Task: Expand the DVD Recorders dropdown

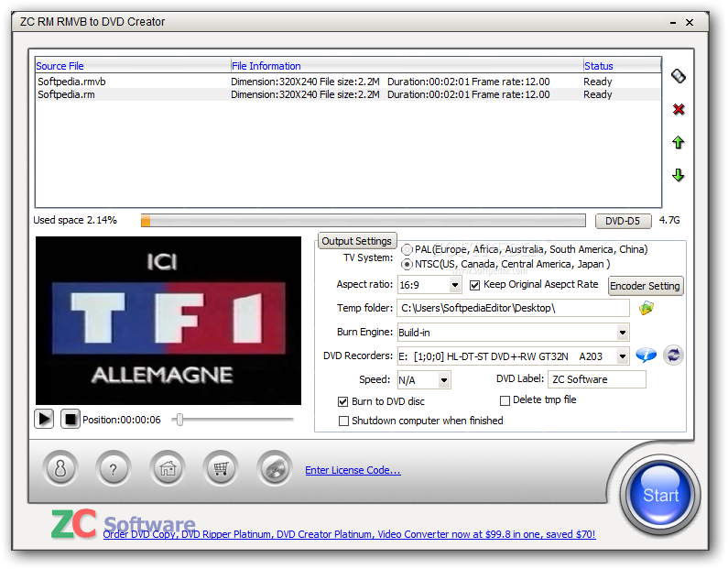Action: [x=623, y=356]
